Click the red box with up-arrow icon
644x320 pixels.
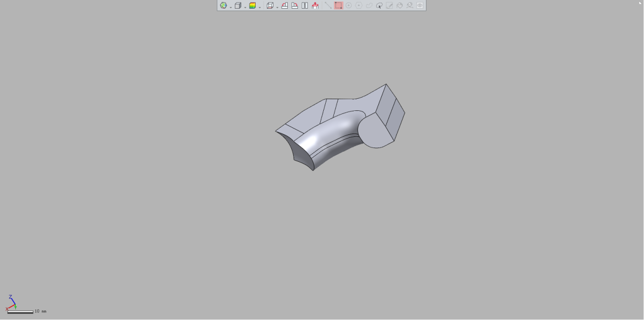click(x=315, y=6)
